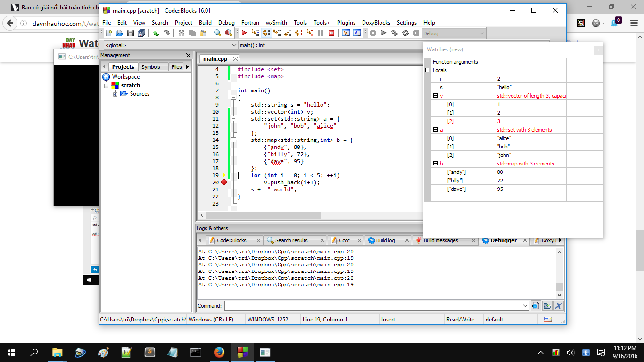Switch to the Symbols tab in Management
The width and height of the screenshot is (644, 362).
pyautogui.click(x=151, y=67)
